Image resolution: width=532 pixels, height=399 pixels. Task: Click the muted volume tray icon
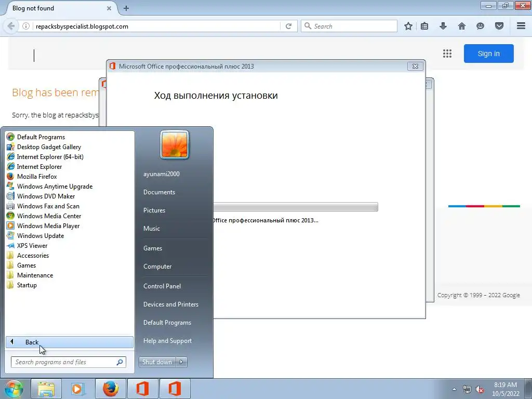point(480,389)
